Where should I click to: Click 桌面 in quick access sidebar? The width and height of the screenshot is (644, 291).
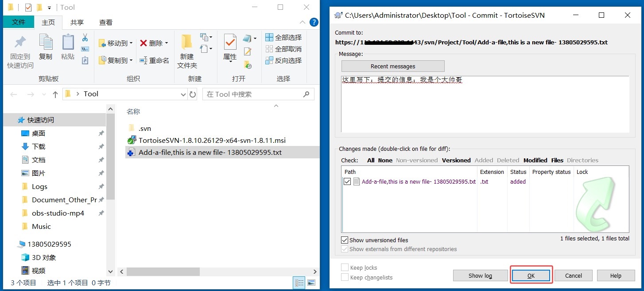tap(39, 133)
